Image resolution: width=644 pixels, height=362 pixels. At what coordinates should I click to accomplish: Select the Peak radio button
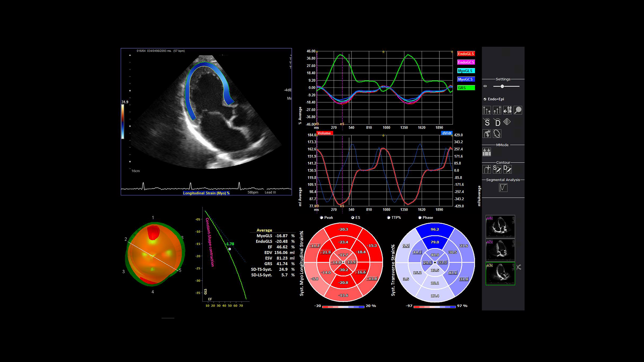click(x=321, y=218)
